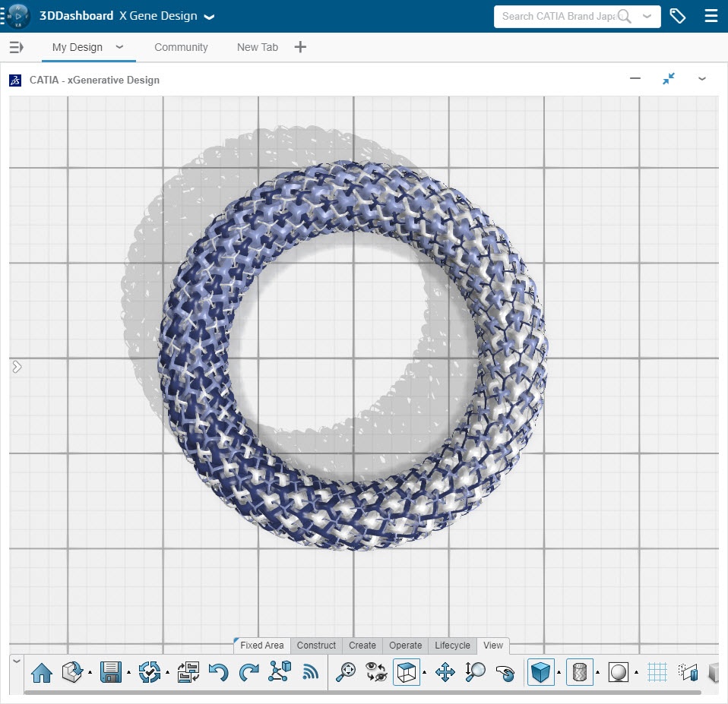The height and width of the screenshot is (704, 728).
Task: Click the Save floppy disk icon
Action: coord(111,672)
